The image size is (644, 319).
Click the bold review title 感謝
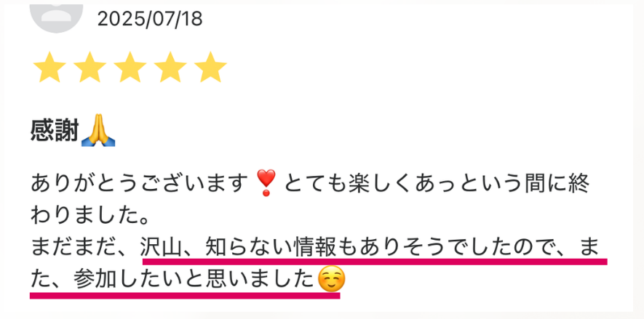pos(55,132)
